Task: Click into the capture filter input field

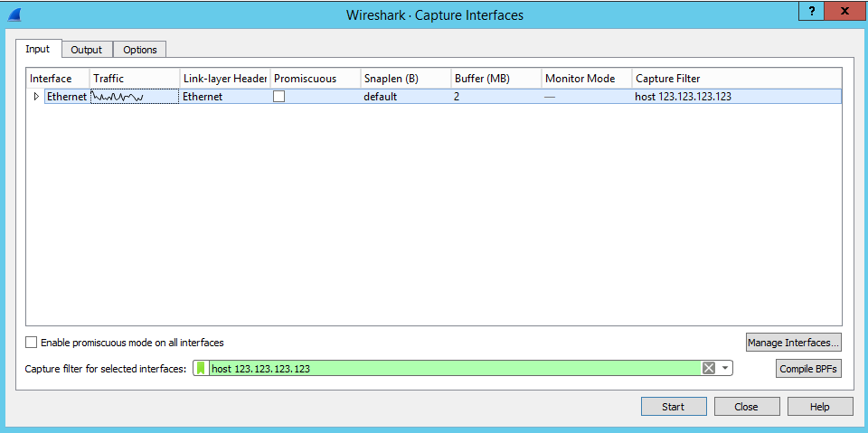Action: (454, 368)
